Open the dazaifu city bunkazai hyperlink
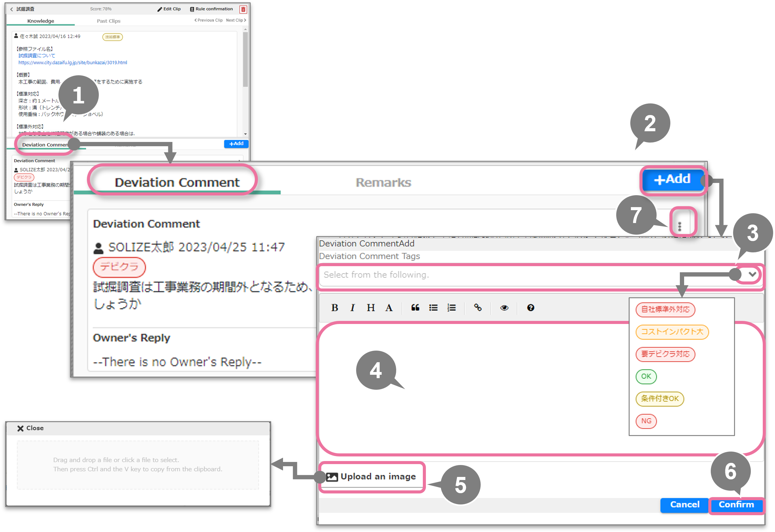 [73, 63]
